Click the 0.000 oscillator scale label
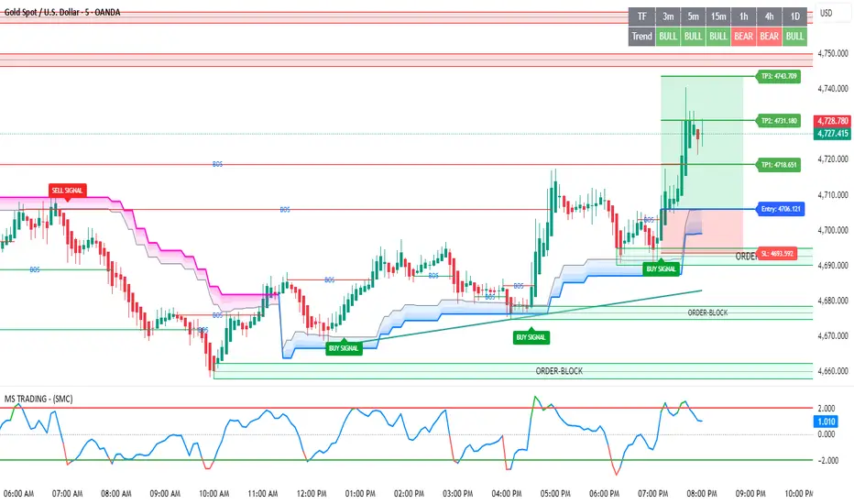Image resolution: width=854 pixels, height=504 pixels. click(827, 434)
